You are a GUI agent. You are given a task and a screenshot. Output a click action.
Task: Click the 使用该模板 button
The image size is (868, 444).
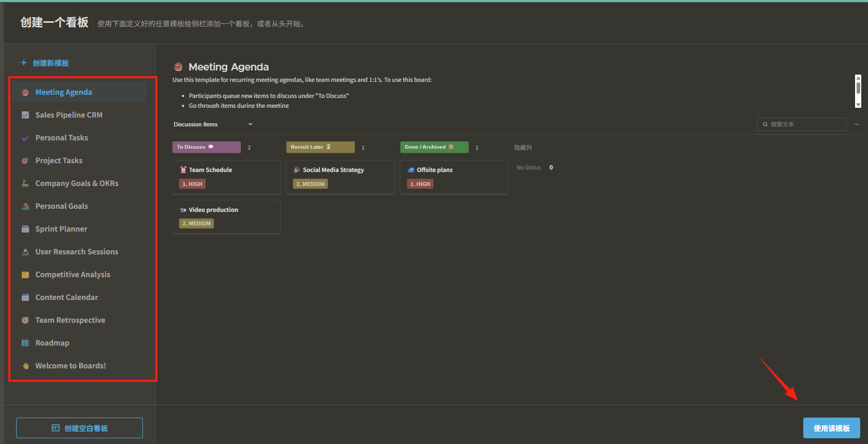(831, 428)
